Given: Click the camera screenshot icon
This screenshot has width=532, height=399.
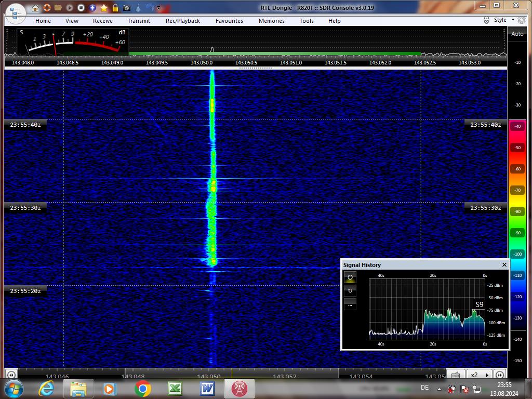Looking at the screenshot, I should coord(127,8).
